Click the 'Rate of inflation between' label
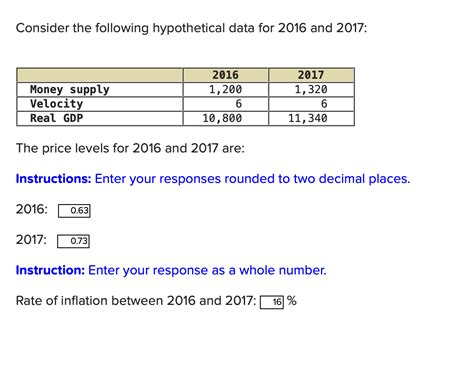 (136, 301)
